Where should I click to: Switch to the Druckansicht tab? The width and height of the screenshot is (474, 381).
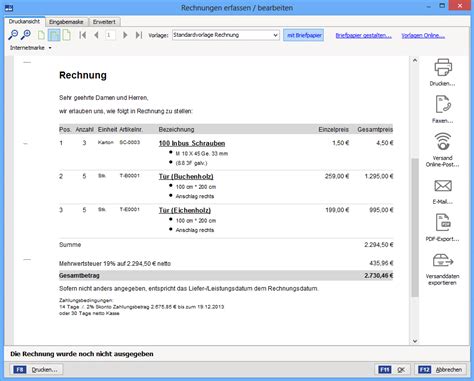[x=24, y=21]
